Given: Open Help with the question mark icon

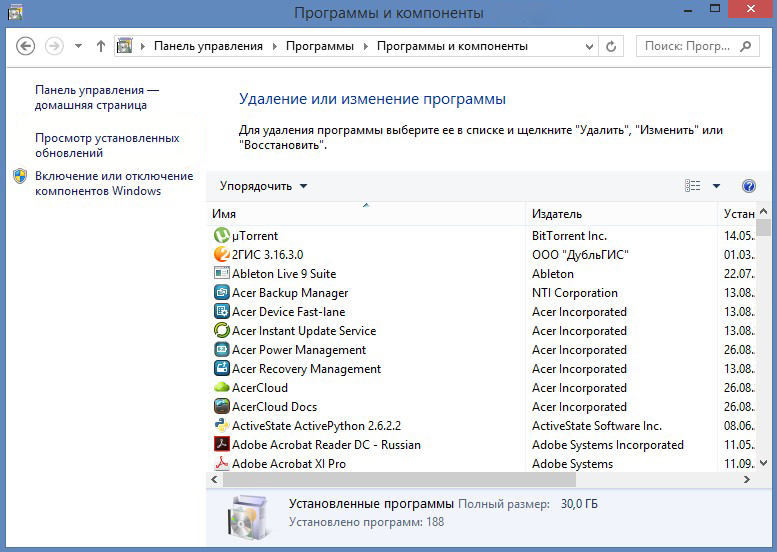Looking at the screenshot, I should (x=749, y=186).
